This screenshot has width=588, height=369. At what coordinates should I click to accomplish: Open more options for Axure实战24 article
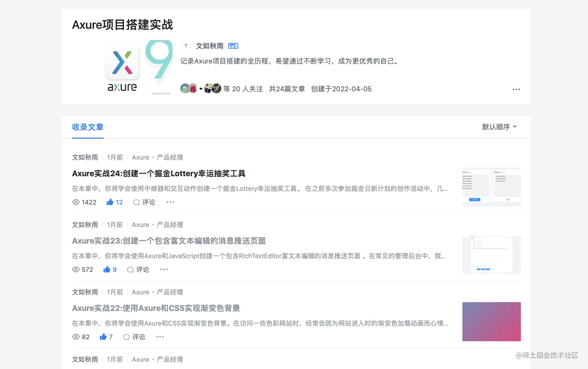(x=170, y=202)
